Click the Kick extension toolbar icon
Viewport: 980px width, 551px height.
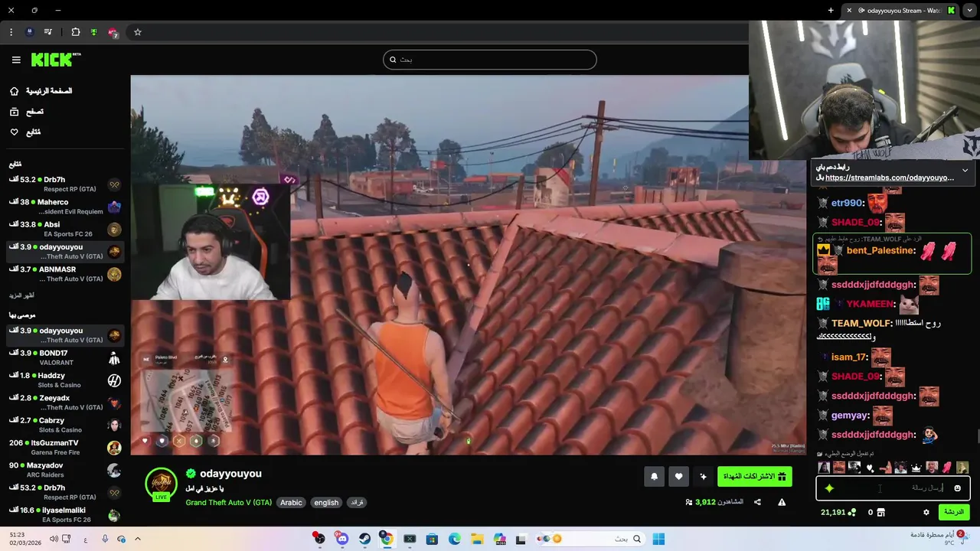tap(93, 32)
